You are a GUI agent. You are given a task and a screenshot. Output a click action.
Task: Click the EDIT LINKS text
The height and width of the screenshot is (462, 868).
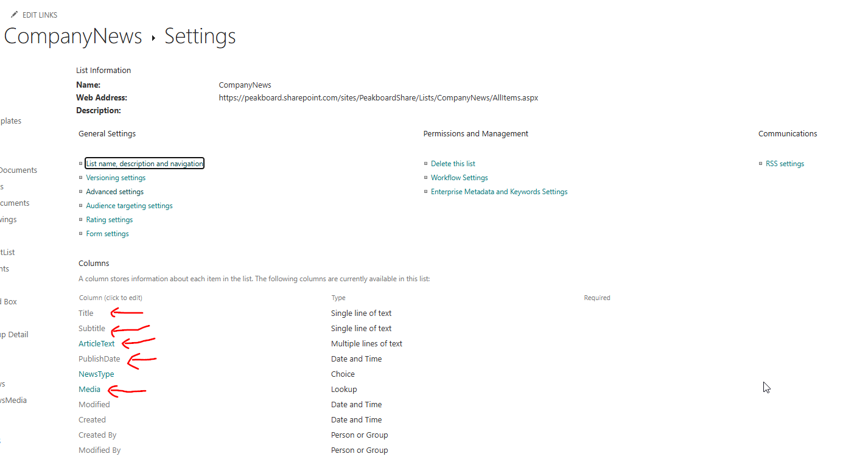[x=40, y=15]
